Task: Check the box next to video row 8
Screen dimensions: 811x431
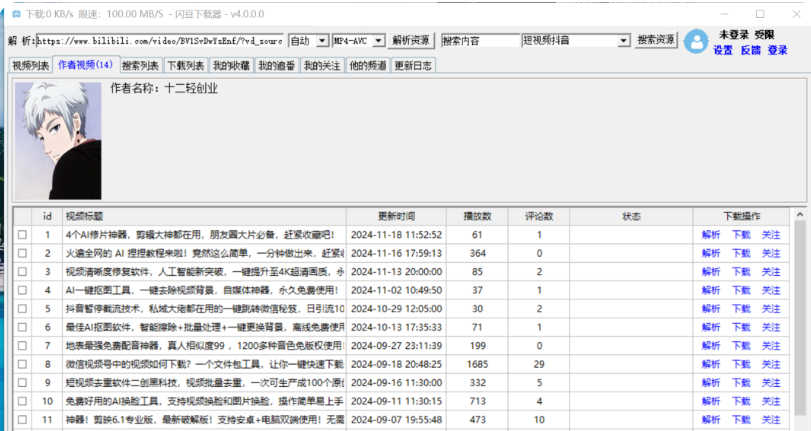Action: [x=22, y=364]
